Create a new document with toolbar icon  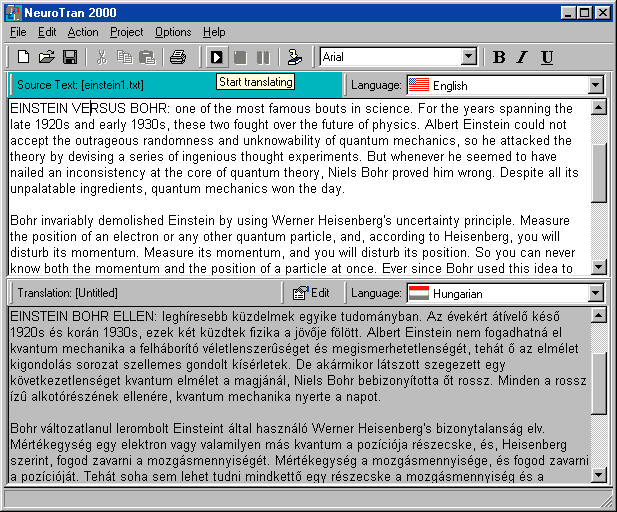pos(23,57)
